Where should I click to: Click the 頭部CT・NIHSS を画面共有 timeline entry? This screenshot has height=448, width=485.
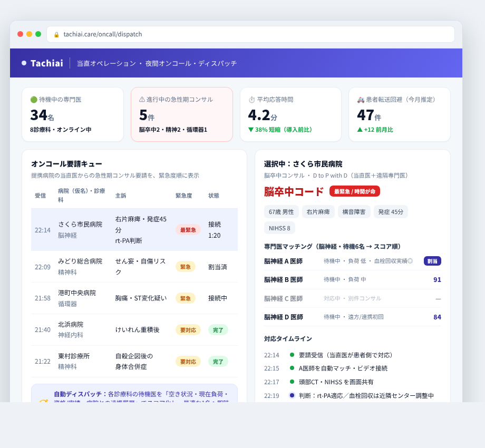coord(336,382)
